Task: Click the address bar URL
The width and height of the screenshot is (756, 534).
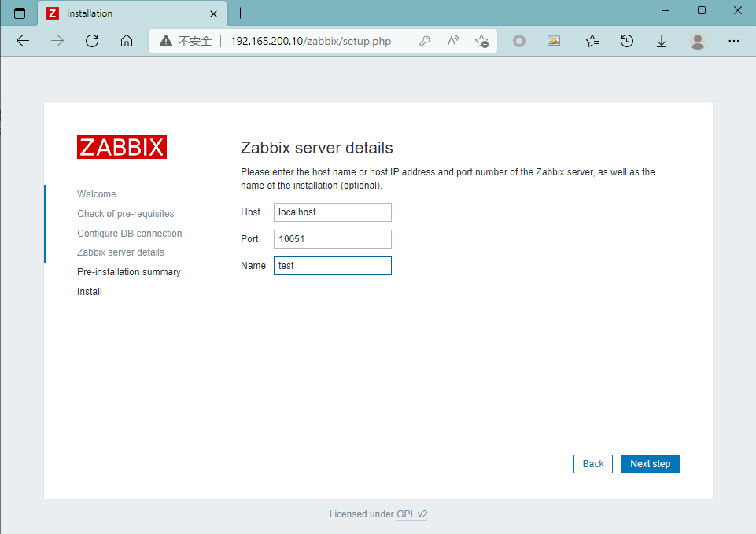Action: 311,41
